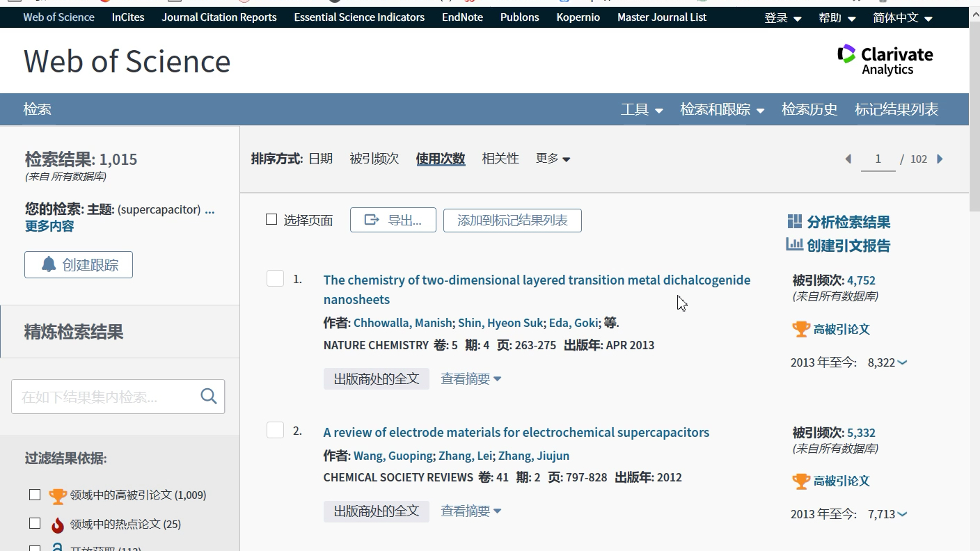Enable the 领域中的热点论文 filter checkbox

(x=35, y=523)
